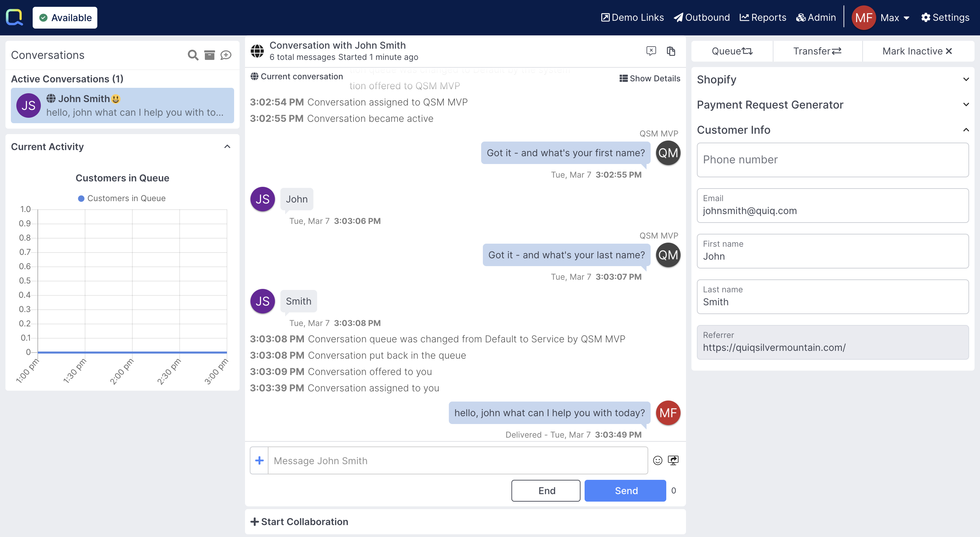Click the End conversation button
Viewport: 980px width, 537px height.
pos(545,491)
